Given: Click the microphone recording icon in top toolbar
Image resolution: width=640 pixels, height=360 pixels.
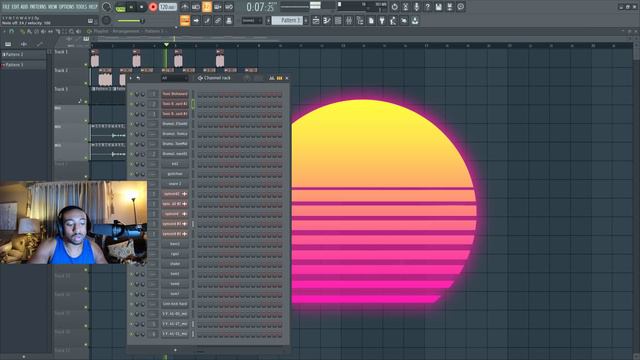Looking at the screenshot, I should pyautogui.click(x=416, y=7).
